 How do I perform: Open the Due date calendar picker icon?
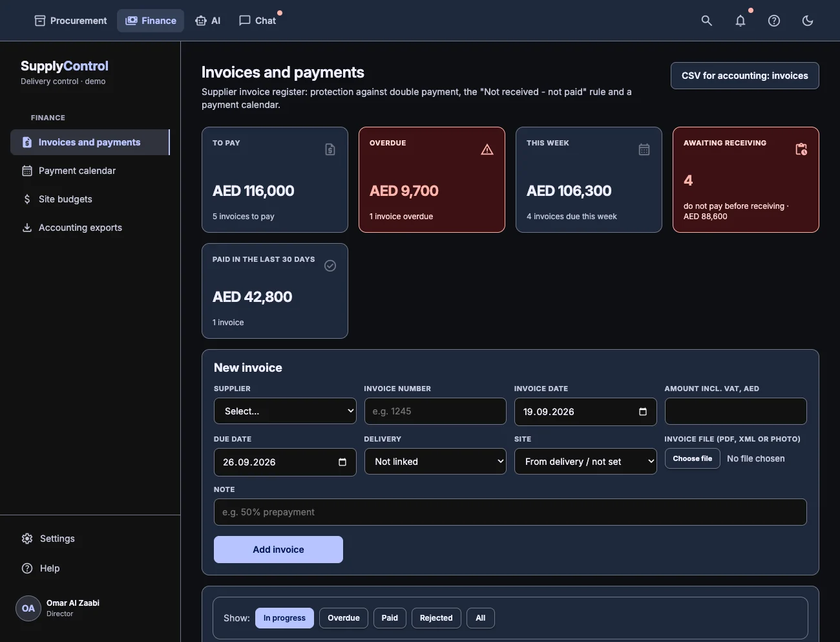coord(342,462)
